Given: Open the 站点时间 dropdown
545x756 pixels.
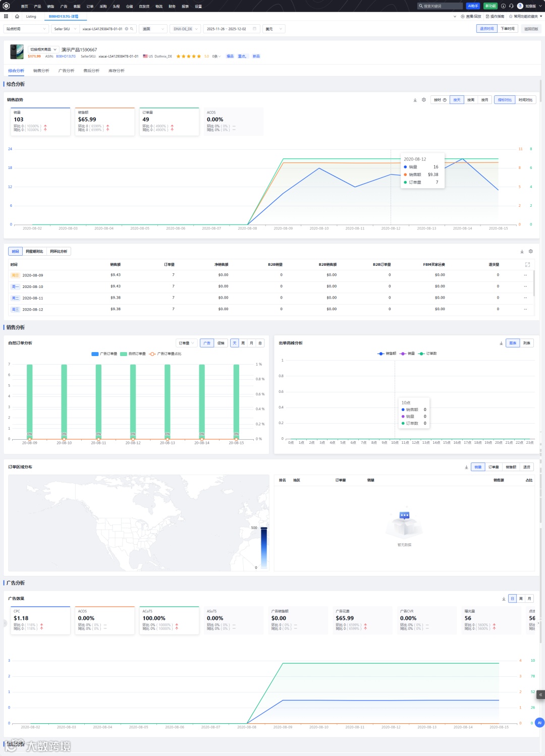Looking at the screenshot, I should 26,29.
